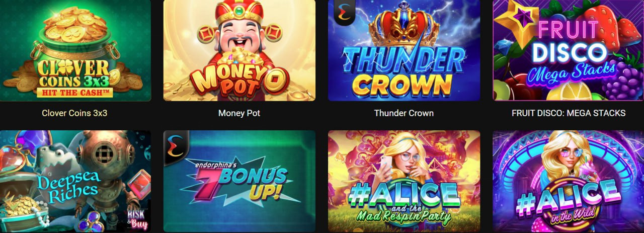Launch the 7 Bonus Up game tile

(239, 181)
